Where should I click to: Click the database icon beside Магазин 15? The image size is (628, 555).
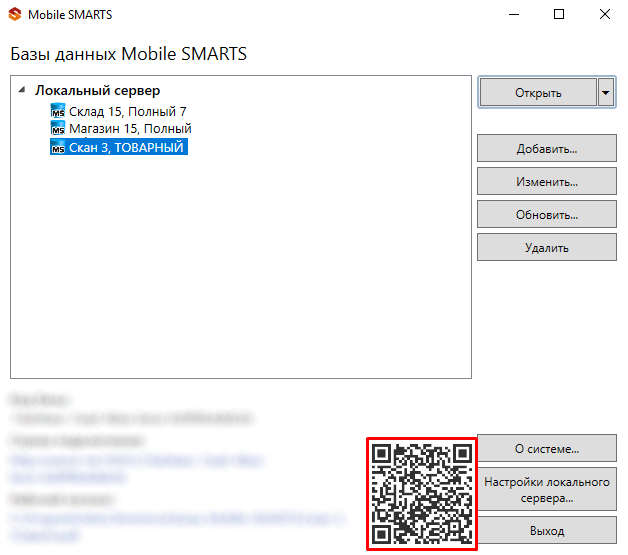click(58, 129)
